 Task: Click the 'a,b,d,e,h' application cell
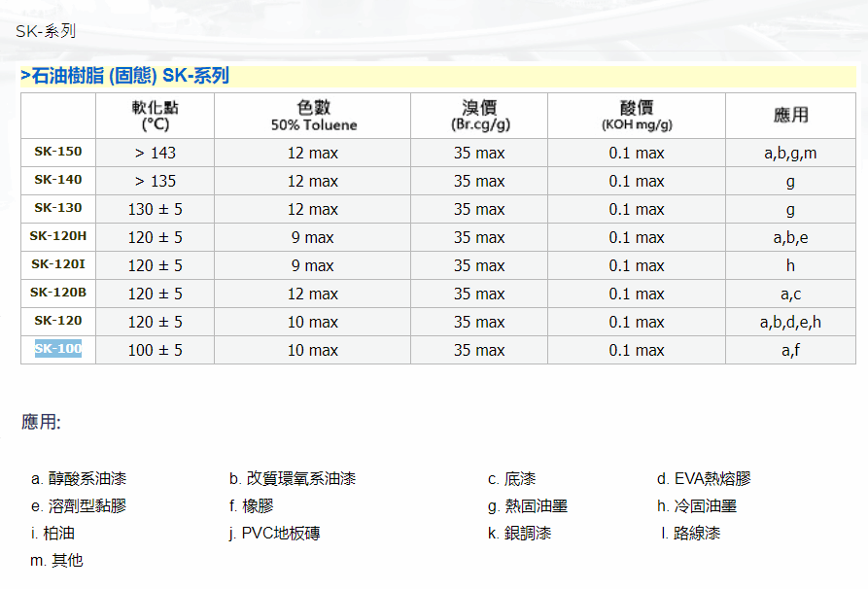pyautogui.click(x=790, y=322)
